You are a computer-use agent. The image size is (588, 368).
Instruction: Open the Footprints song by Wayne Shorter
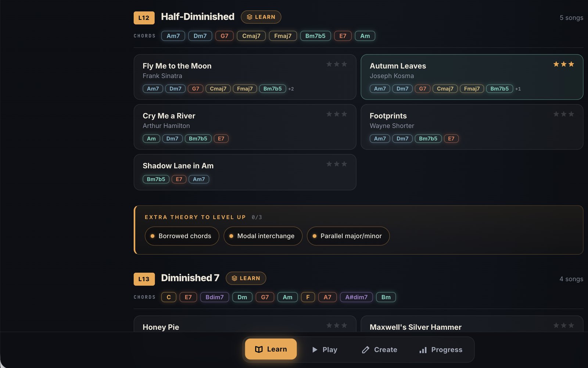[472, 127]
